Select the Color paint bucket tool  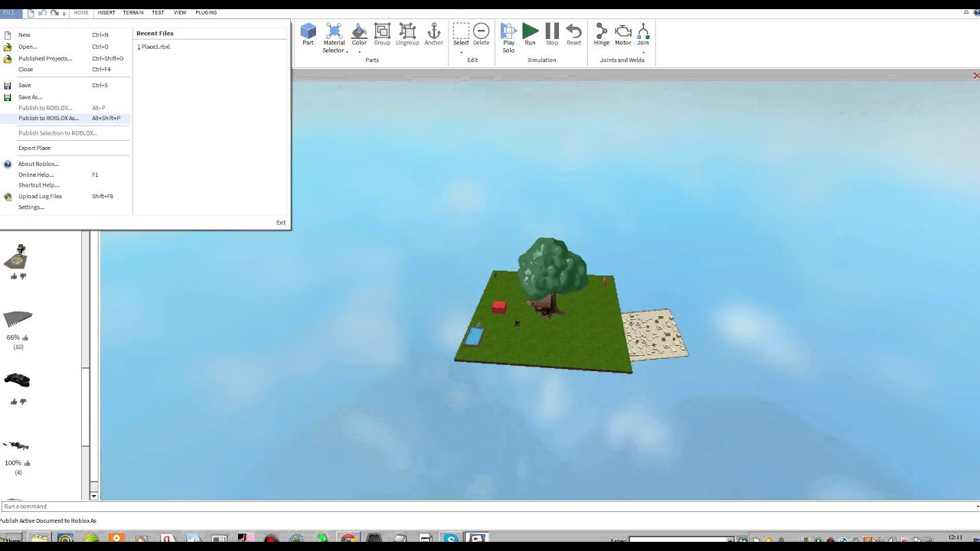pyautogui.click(x=359, y=34)
